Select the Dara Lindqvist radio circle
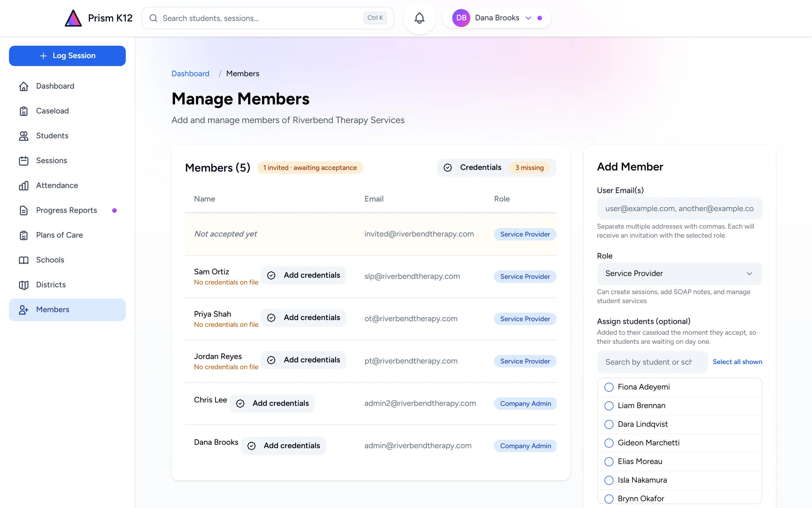The image size is (812, 508). click(x=609, y=424)
